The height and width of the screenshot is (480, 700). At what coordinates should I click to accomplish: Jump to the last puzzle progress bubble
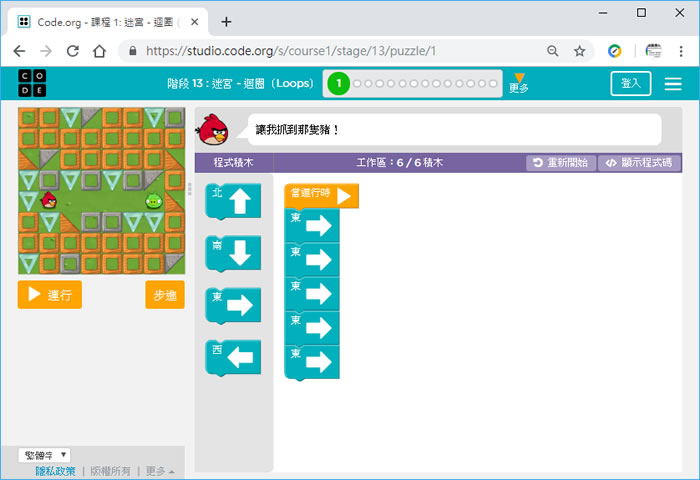493,83
